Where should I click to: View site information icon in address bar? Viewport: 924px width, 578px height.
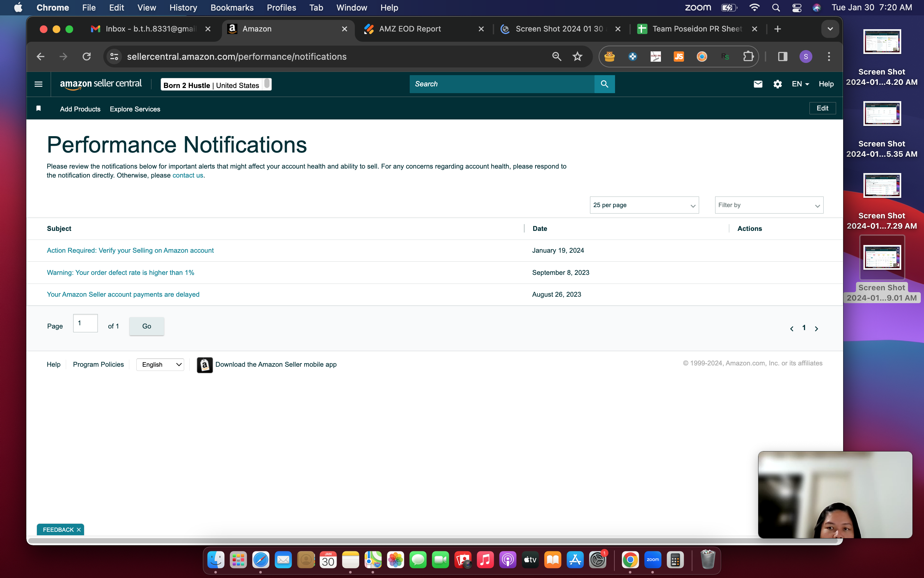coord(114,57)
